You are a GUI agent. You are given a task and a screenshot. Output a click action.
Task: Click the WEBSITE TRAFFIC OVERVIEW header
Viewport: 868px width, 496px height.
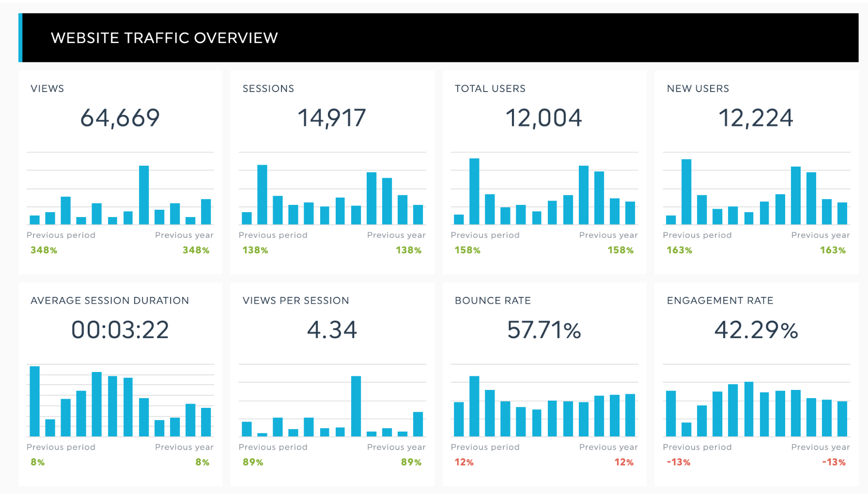tap(164, 37)
